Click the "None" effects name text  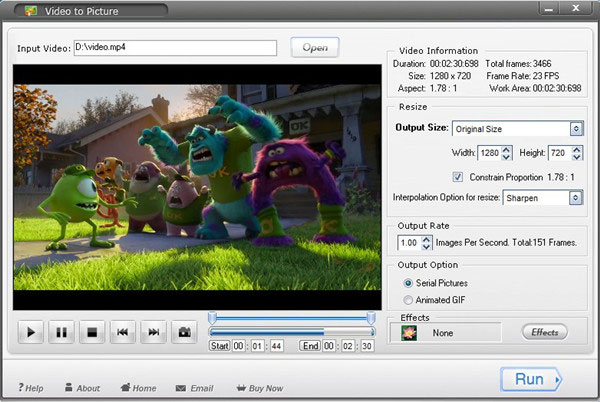click(x=443, y=333)
